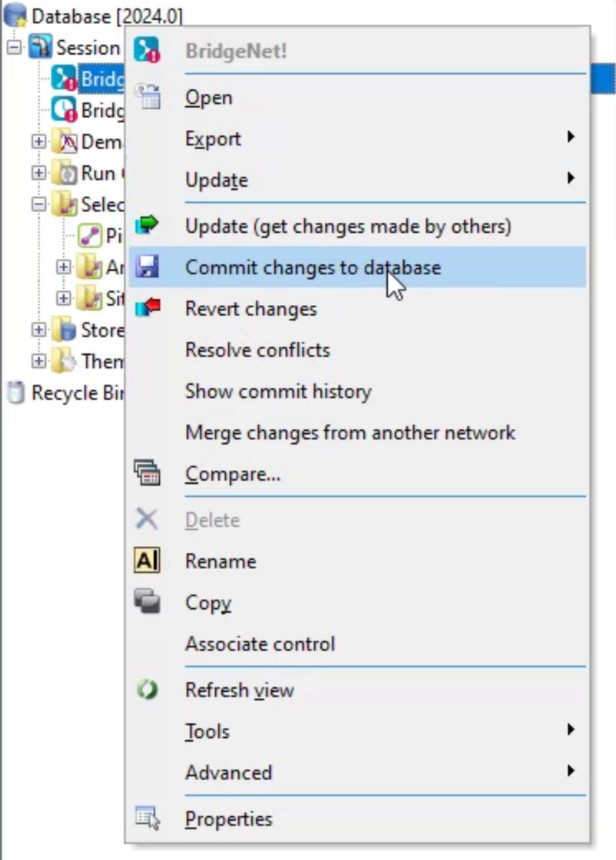
Task: Click the green arrow get-changes icon
Action: pyautogui.click(x=147, y=226)
